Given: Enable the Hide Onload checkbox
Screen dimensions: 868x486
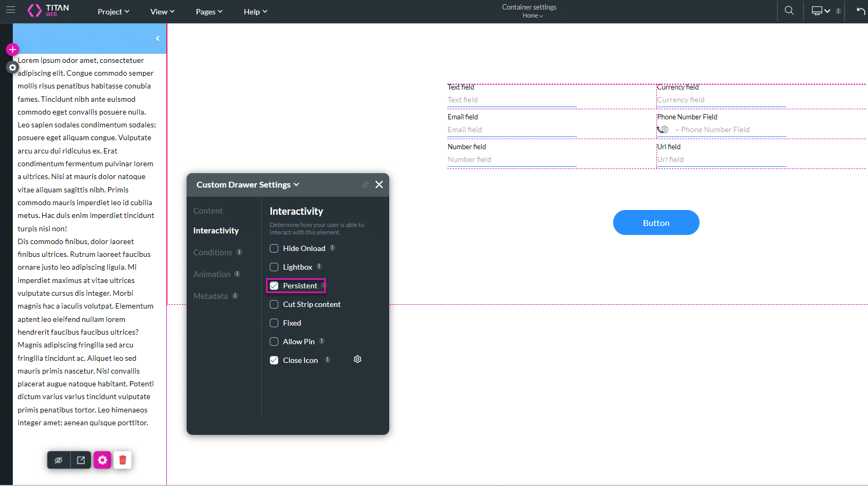Looking at the screenshot, I should point(274,248).
